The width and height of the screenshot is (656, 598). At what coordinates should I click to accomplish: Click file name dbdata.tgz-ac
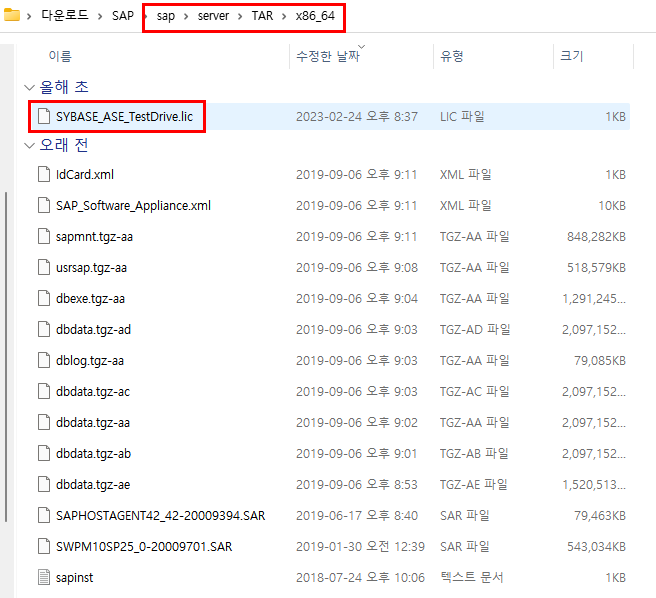(x=93, y=391)
